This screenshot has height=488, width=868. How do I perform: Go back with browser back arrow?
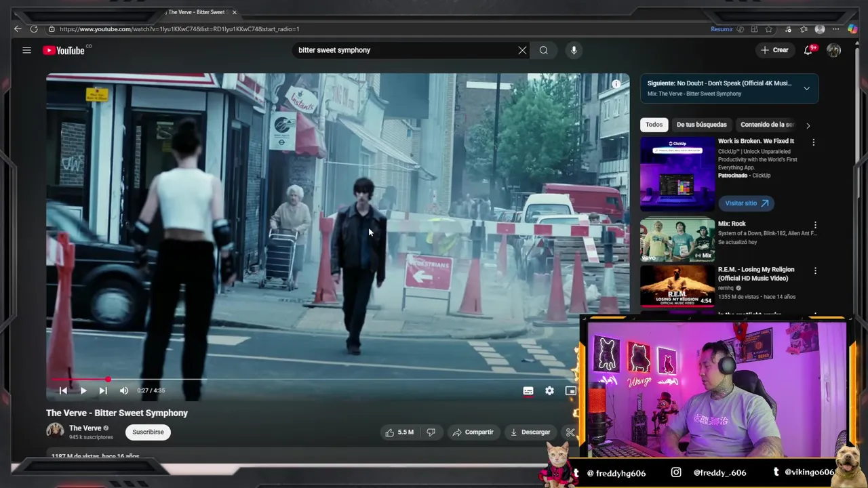[x=18, y=29]
